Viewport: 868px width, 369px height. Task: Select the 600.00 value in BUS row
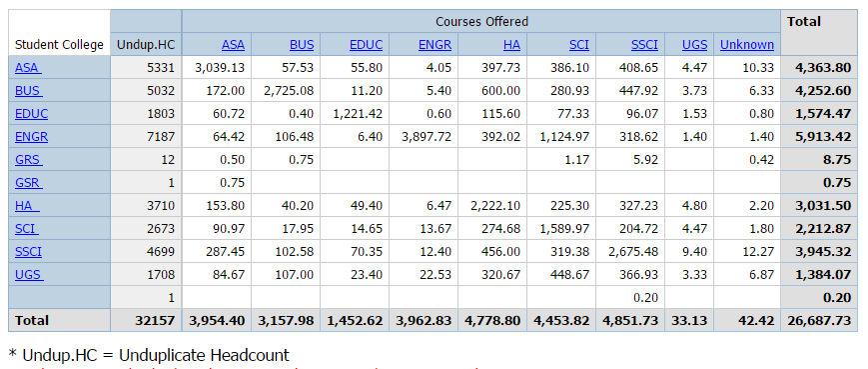pyautogui.click(x=502, y=91)
